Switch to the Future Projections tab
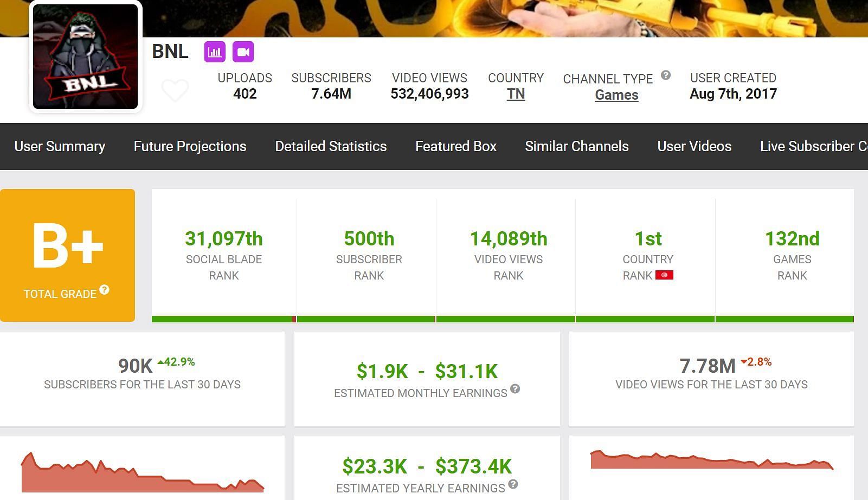868x500 pixels. [x=190, y=146]
